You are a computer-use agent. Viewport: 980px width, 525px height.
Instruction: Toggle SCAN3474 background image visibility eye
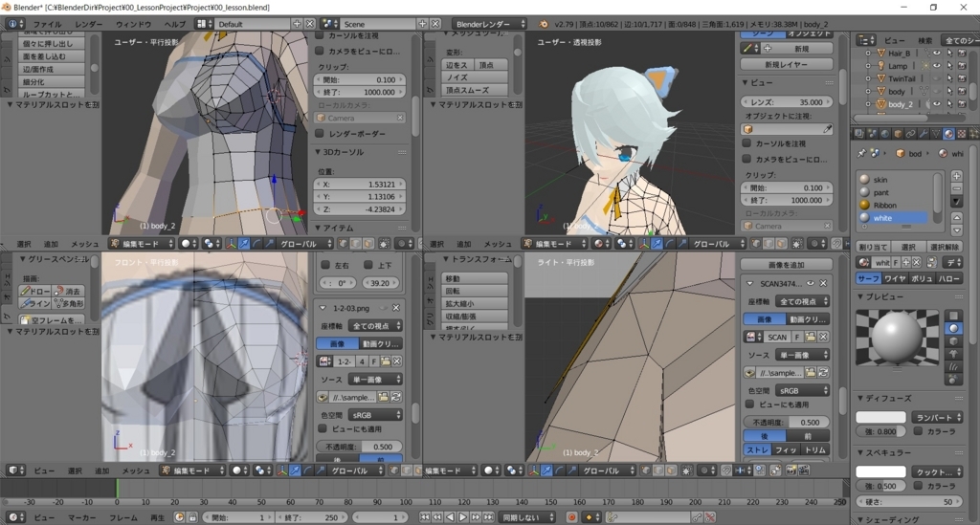coord(811,283)
